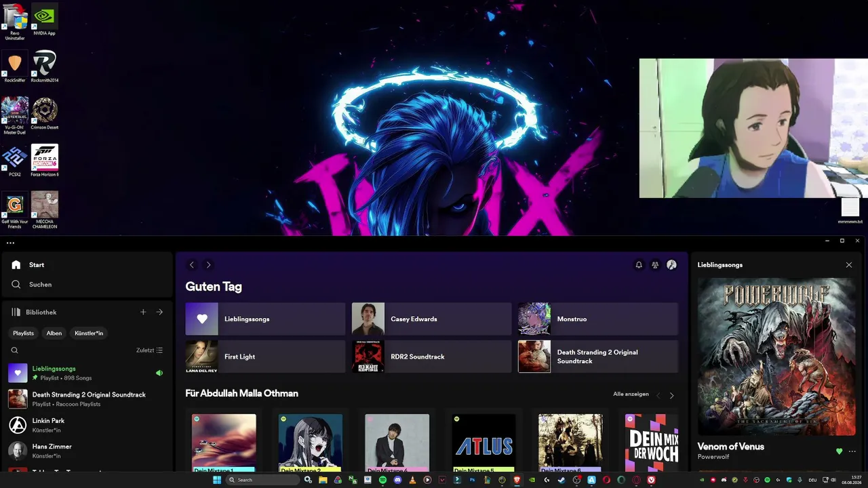The image size is (868, 488).
Task: Open the Casey Edwards shortcut tile
Action: (431, 319)
